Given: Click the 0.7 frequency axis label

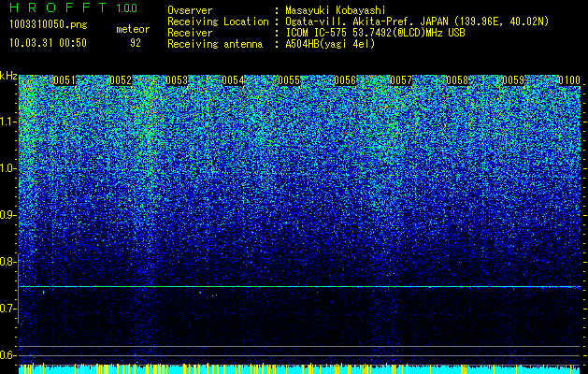Looking at the screenshot, I should click(8, 309).
